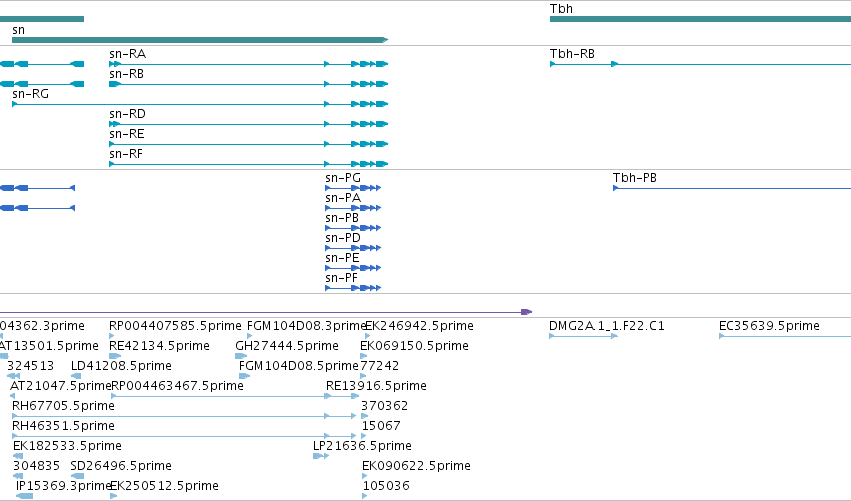Click the 77242 feature label
This screenshot has width=851, height=501.
380,366
